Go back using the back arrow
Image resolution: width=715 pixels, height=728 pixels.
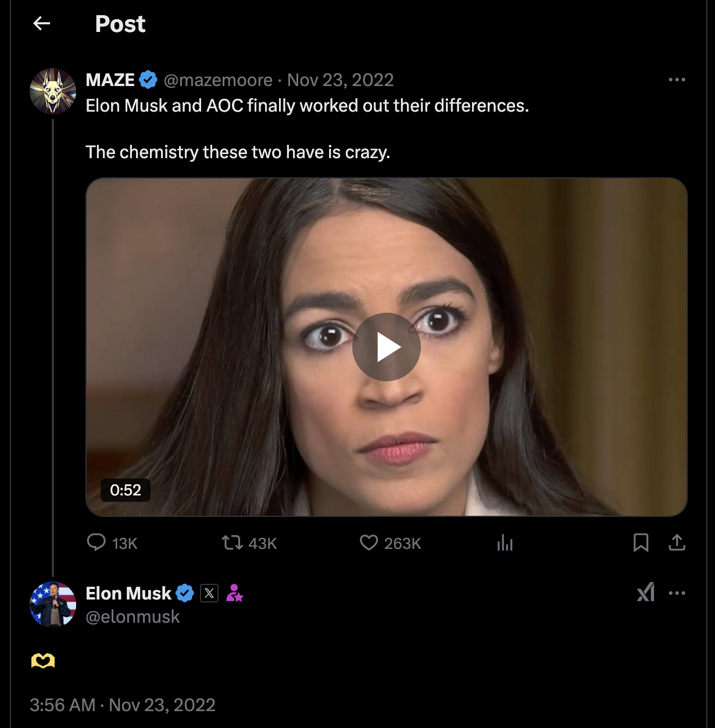click(42, 23)
